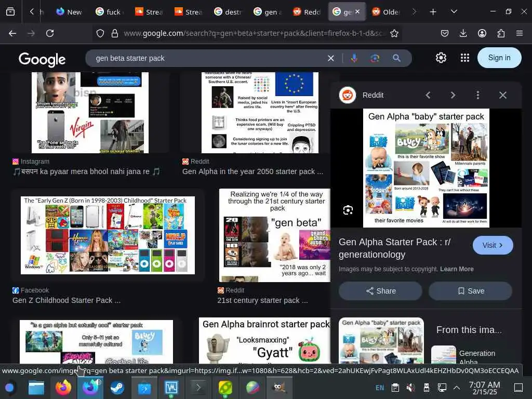The image size is (532, 399).
Task: Close the Reddit image preview panel
Action: click(x=503, y=95)
